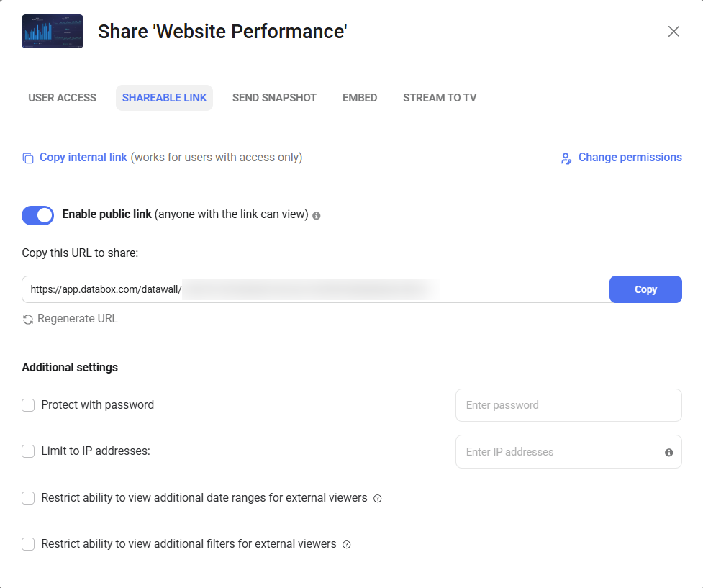Viewport: 703px width, 588px height.
Task: Click the Website Performance dashboard thumbnail
Action: pyautogui.click(x=53, y=32)
